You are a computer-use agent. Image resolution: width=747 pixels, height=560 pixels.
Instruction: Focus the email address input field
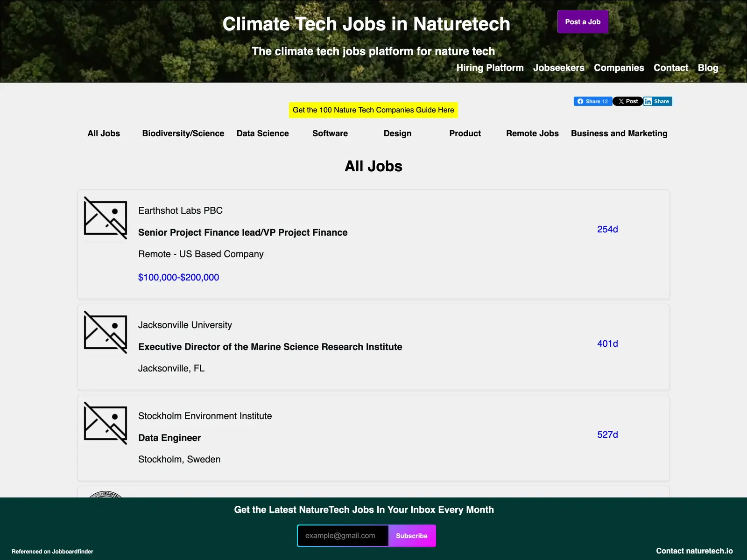[343, 536]
